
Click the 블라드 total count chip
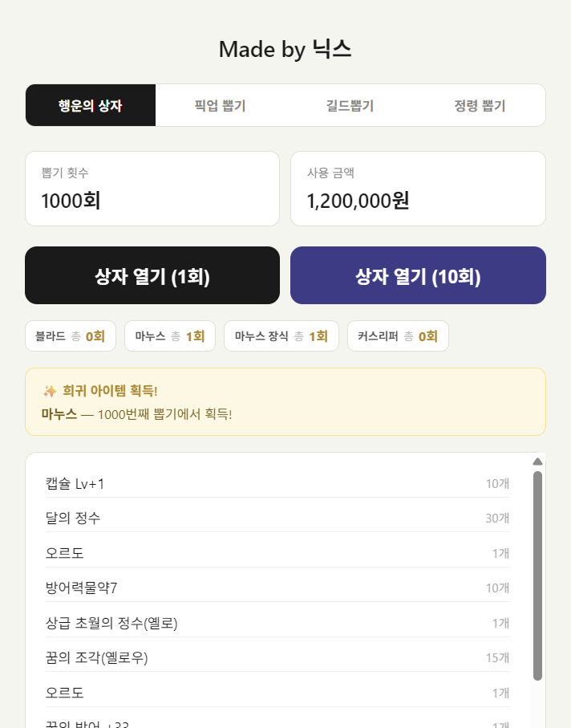[71, 336]
